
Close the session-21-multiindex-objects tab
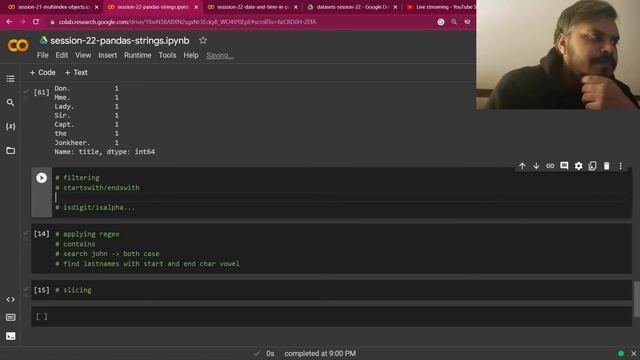[97, 7]
